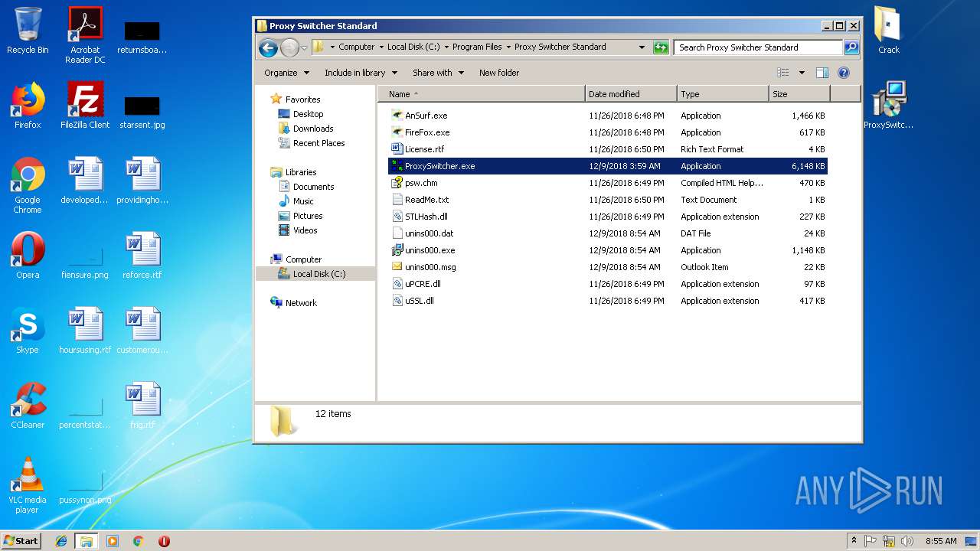The image size is (980, 551).
Task: Toggle the preview pane icon
Action: 822,73
